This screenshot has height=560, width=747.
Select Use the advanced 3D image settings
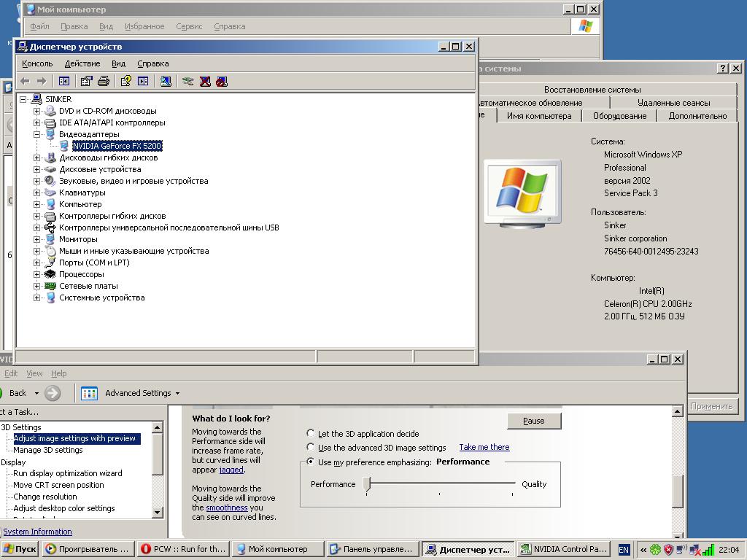tap(311, 447)
